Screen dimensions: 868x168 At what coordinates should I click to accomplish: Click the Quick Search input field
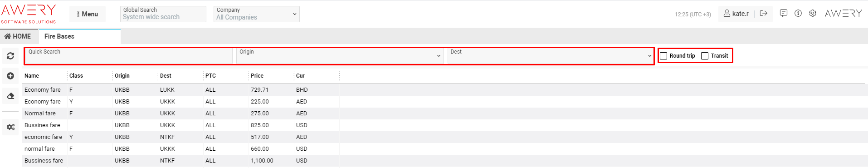pos(129,56)
